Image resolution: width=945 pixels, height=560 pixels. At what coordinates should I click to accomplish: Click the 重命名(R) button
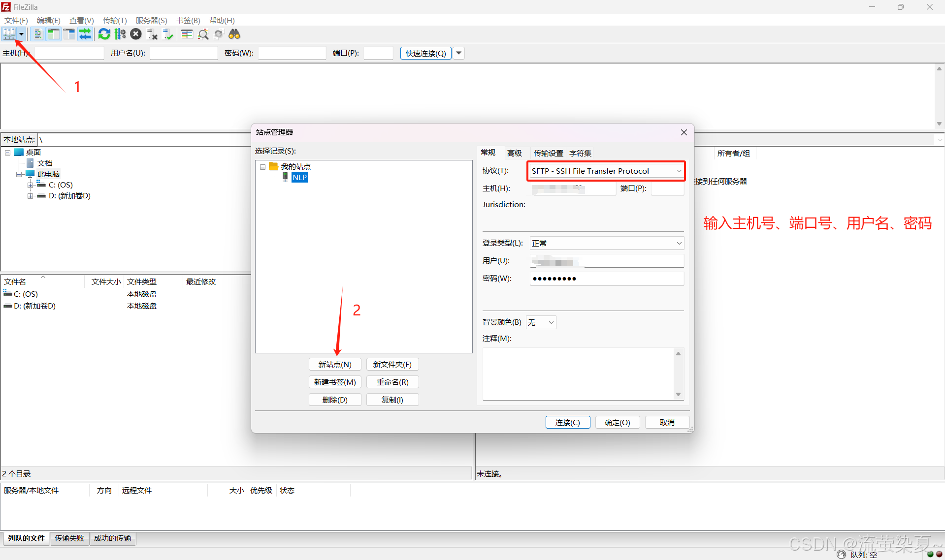(392, 382)
